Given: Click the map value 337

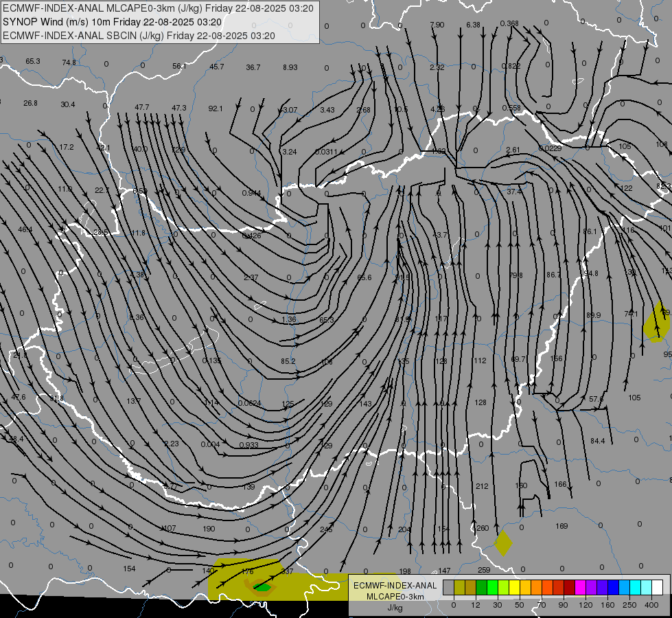Looking at the screenshot, I should pos(287,571).
